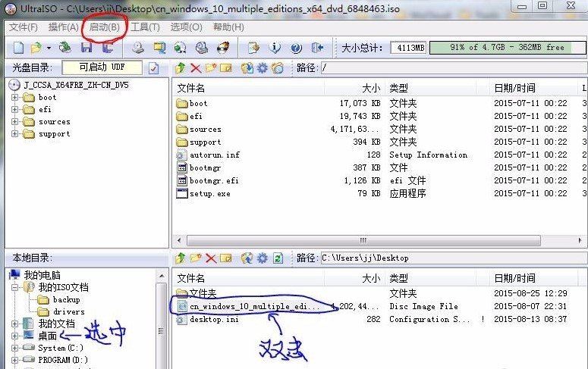
Task: Expand the efi folder in 光盘目录 tree
Action: point(14,109)
